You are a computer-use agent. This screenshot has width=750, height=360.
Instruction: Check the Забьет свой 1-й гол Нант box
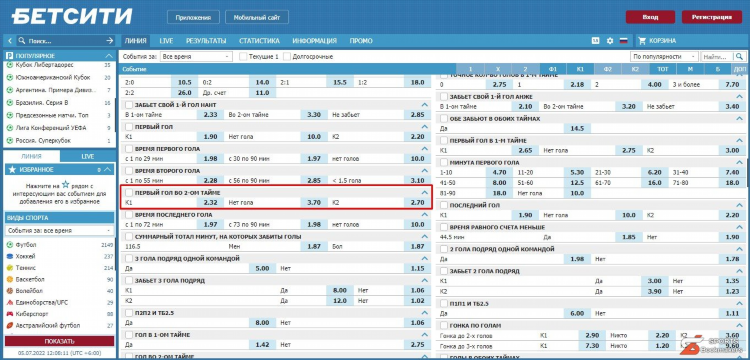point(129,105)
